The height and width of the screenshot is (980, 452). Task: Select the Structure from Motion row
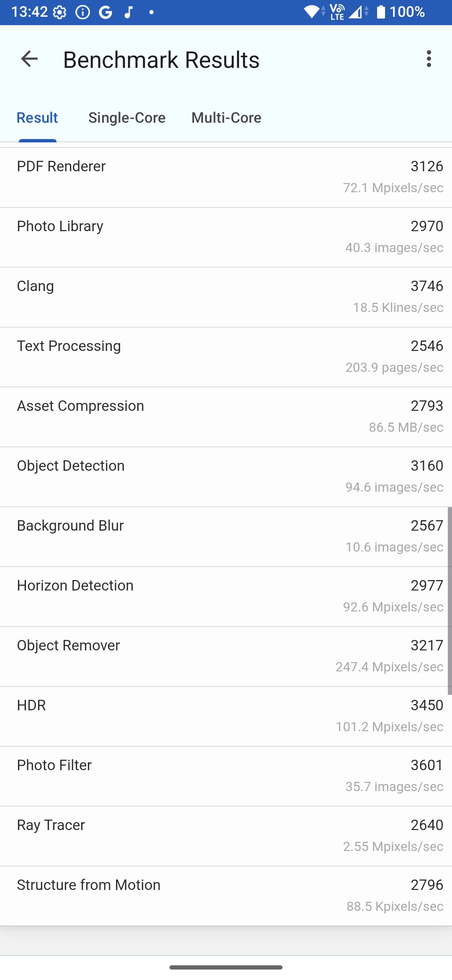pyautogui.click(x=226, y=896)
